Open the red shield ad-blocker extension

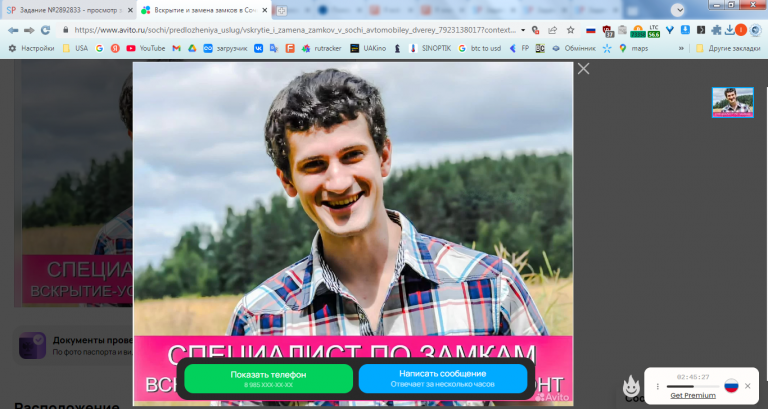[x=607, y=31]
